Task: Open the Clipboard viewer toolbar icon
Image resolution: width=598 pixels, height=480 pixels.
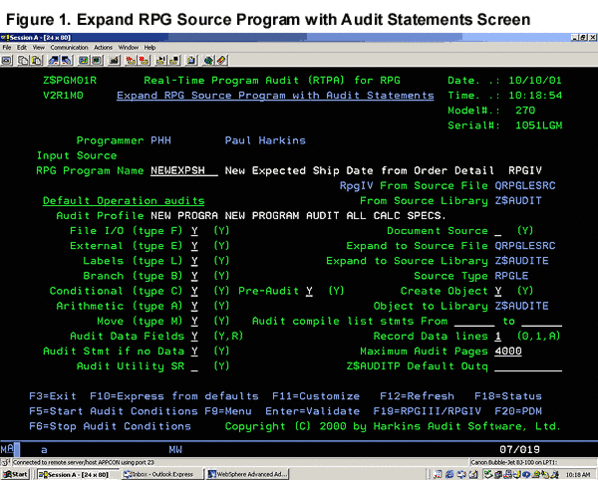Action: [191, 60]
